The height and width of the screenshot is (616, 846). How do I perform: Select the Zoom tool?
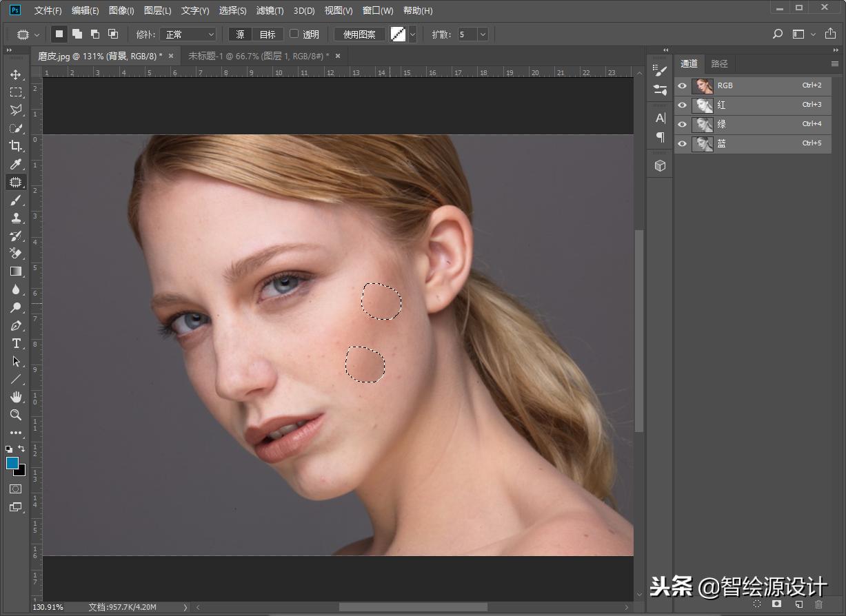click(15, 415)
